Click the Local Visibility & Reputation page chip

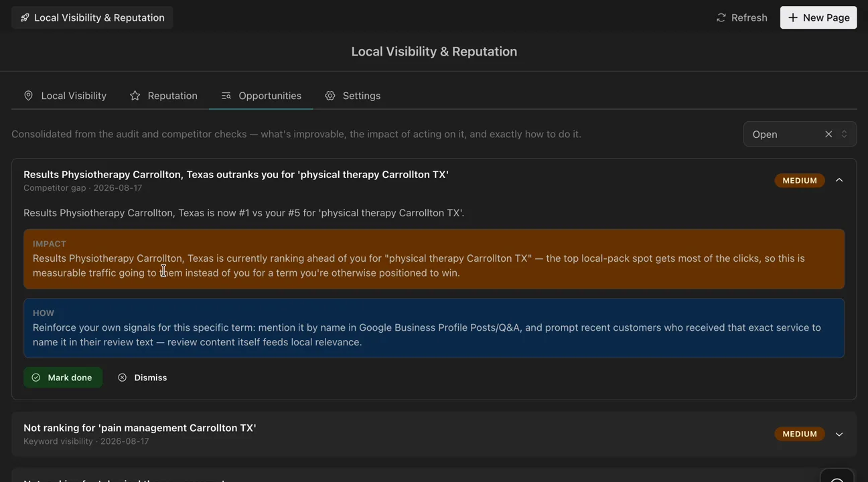[x=92, y=17]
